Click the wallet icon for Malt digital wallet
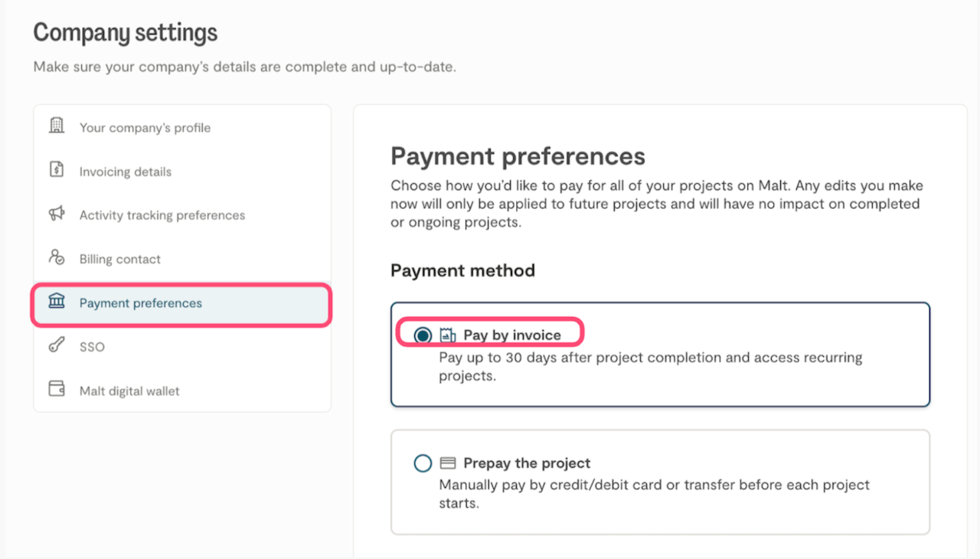This screenshot has width=980, height=559. pyautogui.click(x=57, y=389)
